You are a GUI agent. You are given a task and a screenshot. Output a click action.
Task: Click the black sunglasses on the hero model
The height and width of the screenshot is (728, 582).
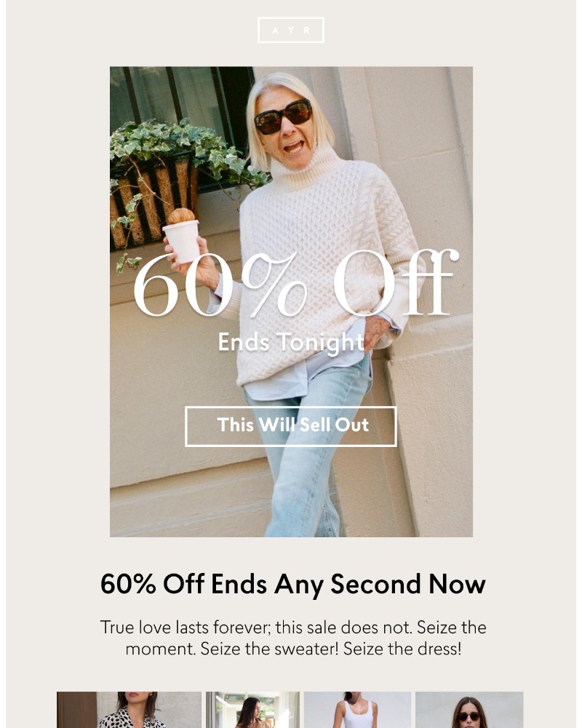[283, 116]
